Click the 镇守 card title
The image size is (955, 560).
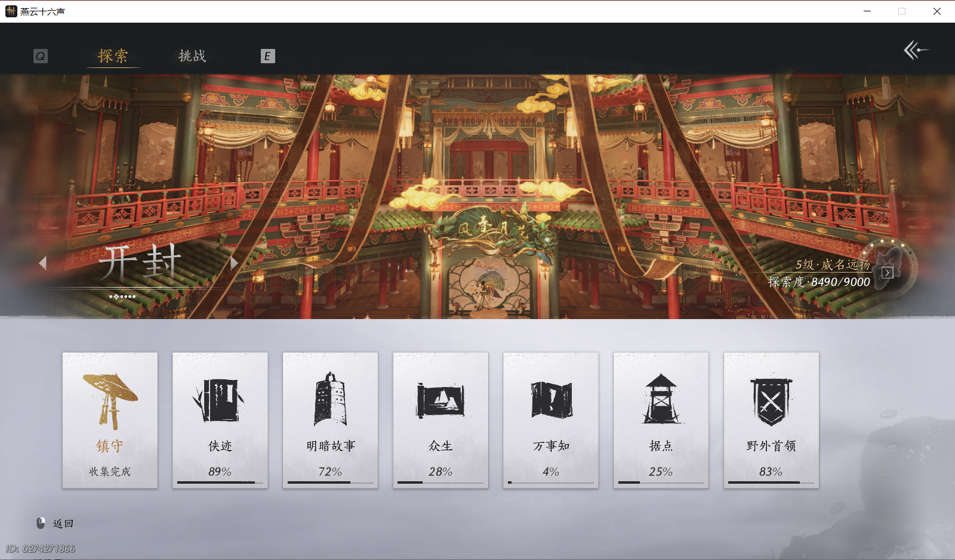110,446
